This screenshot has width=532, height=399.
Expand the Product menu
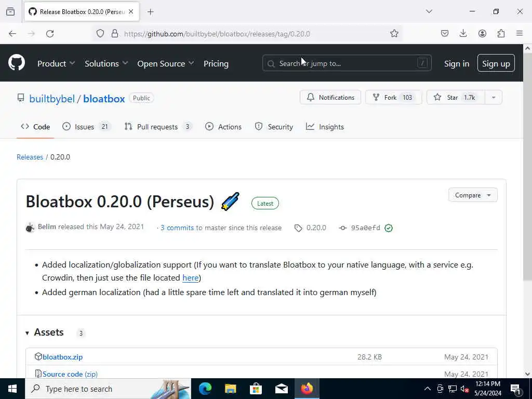tap(56, 63)
